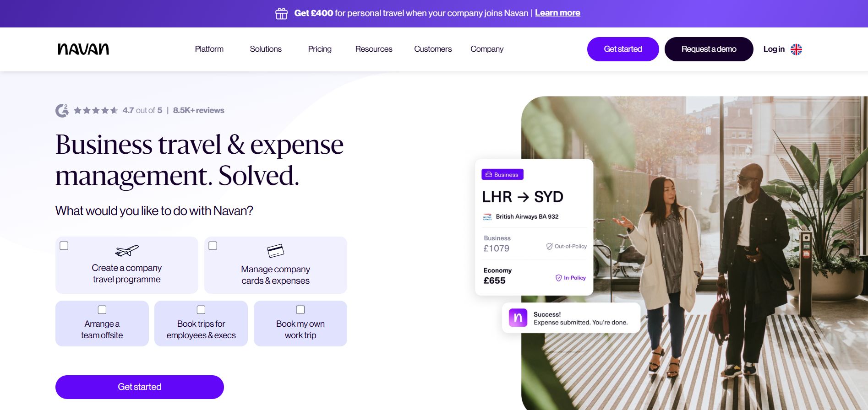
Task: Enable the Book my own work trip checkbox
Action: pos(300,310)
